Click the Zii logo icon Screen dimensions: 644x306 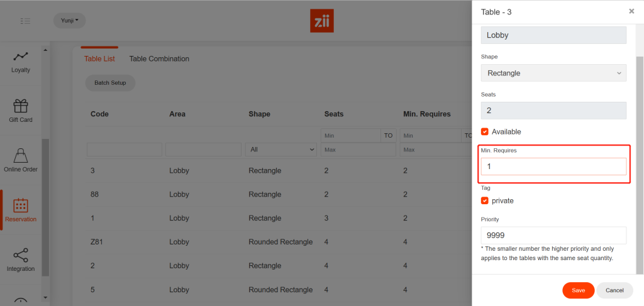point(322,21)
